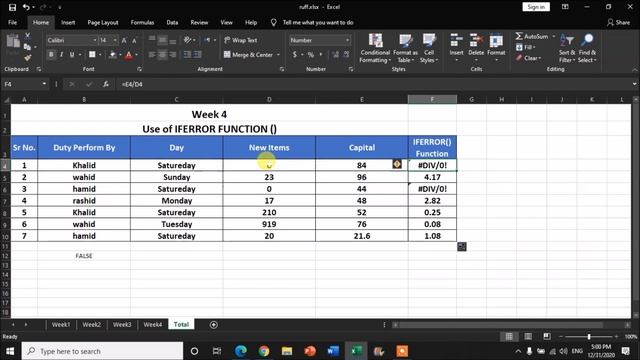Decrease the font size with the small A

[134, 40]
